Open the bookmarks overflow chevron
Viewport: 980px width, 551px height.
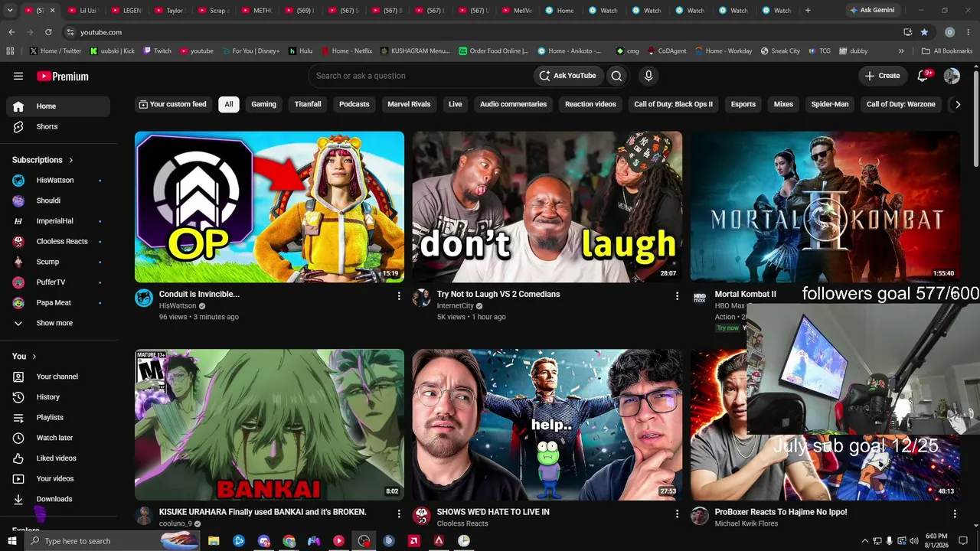pyautogui.click(x=901, y=51)
